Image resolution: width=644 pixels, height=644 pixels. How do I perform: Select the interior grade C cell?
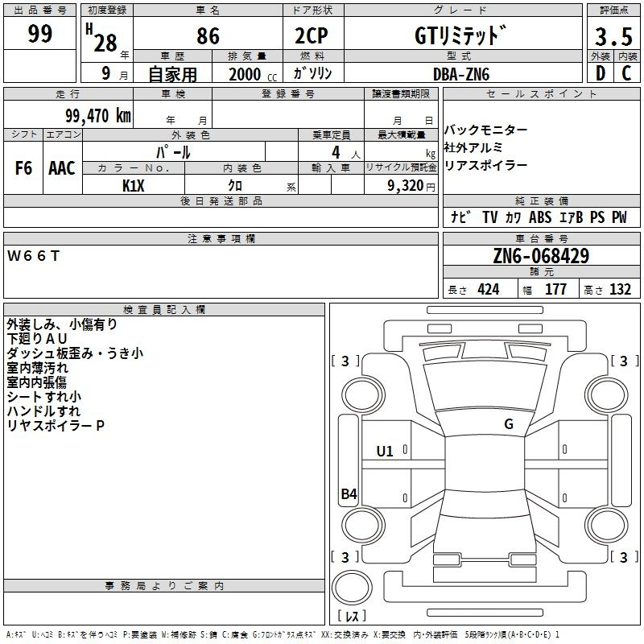[x=625, y=73]
